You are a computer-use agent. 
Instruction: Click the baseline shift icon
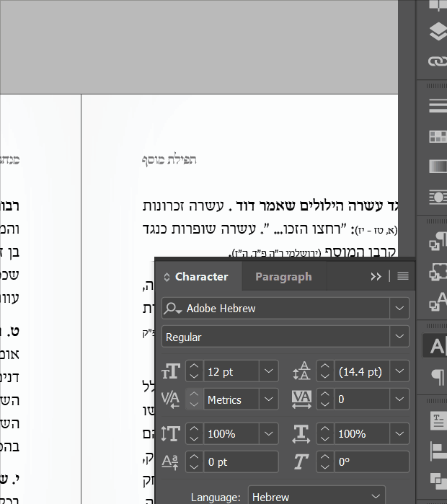(170, 462)
